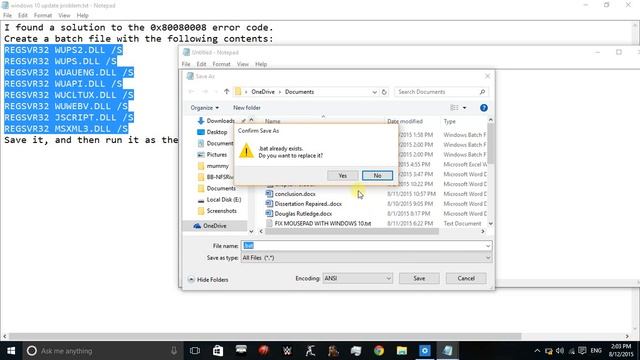Open the Organize dropdown menu
640x360 pixels.
(x=204, y=108)
